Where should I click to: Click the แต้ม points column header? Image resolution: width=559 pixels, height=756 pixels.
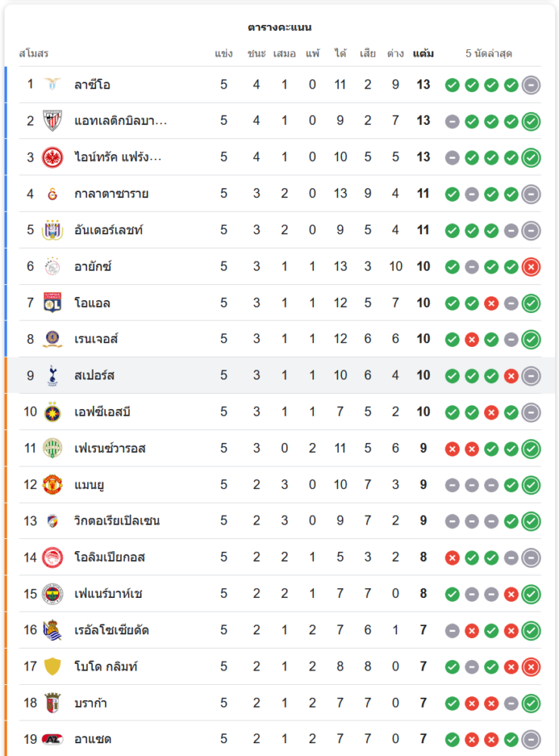424,54
